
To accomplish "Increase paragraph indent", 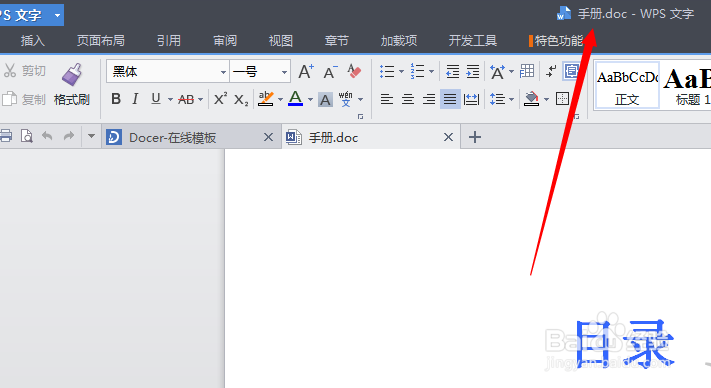I will [x=472, y=72].
